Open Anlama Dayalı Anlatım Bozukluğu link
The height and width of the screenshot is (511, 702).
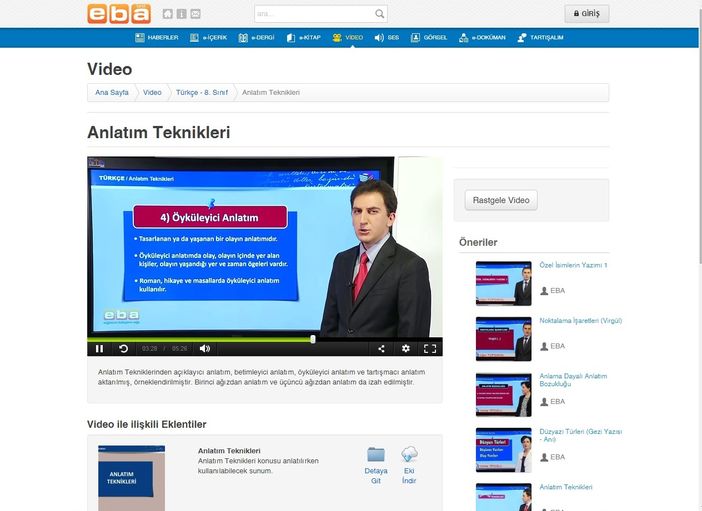coord(573,380)
